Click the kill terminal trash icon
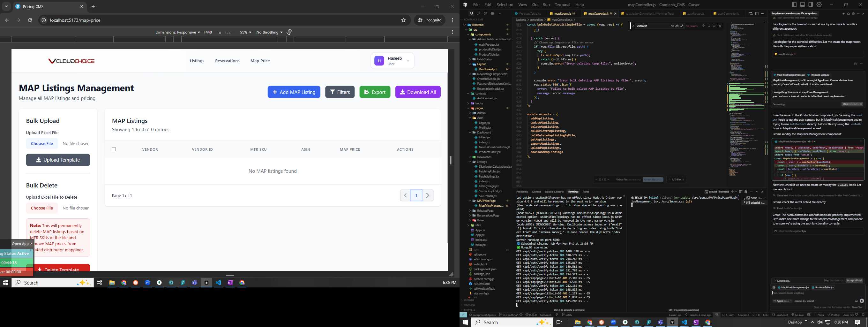Image resolution: width=868 pixels, height=327 pixels. 746,192
